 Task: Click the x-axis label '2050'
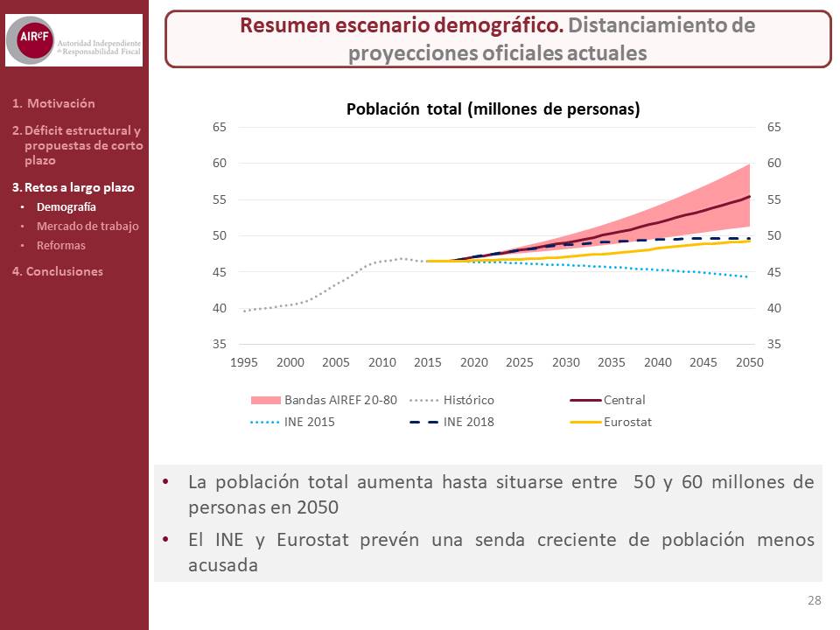pos(750,362)
